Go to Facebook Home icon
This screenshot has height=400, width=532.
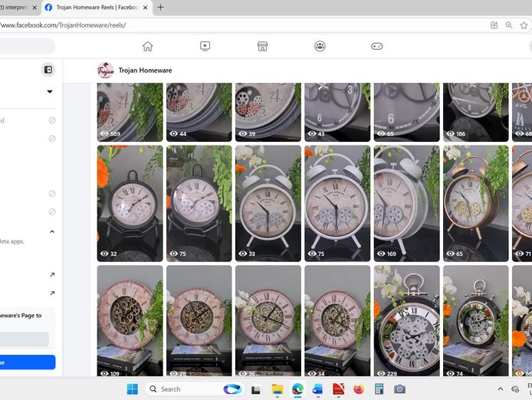point(147,46)
